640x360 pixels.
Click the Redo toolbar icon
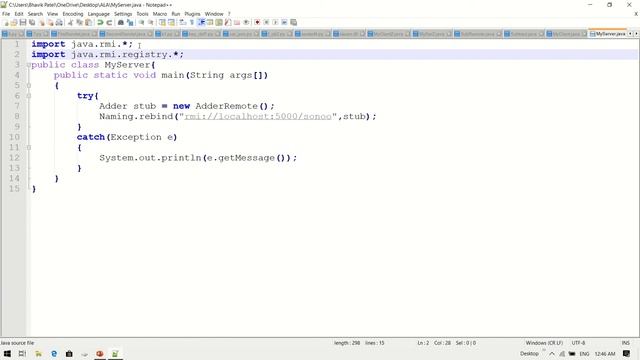click(x=109, y=22)
